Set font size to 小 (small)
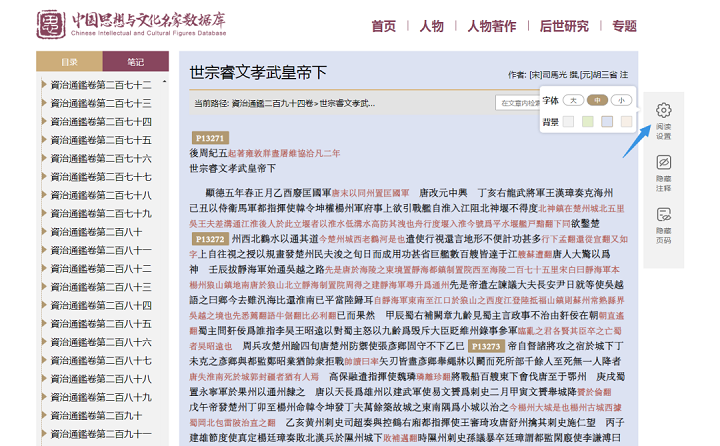The width and height of the screenshot is (720, 446). 621,100
